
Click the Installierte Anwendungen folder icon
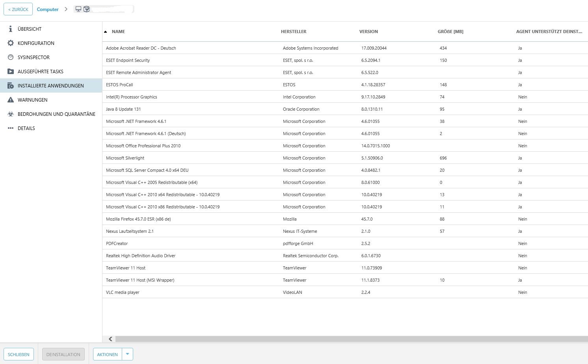pyautogui.click(x=11, y=85)
